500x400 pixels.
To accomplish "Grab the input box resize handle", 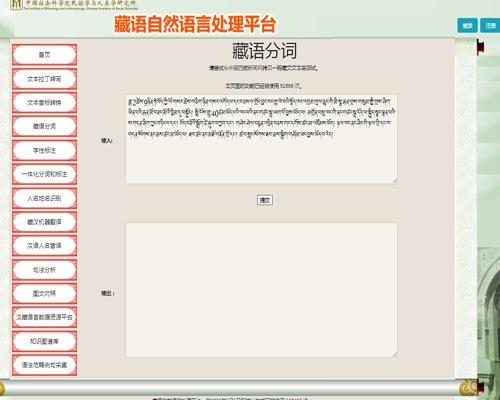I will pyautogui.click(x=395, y=181).
